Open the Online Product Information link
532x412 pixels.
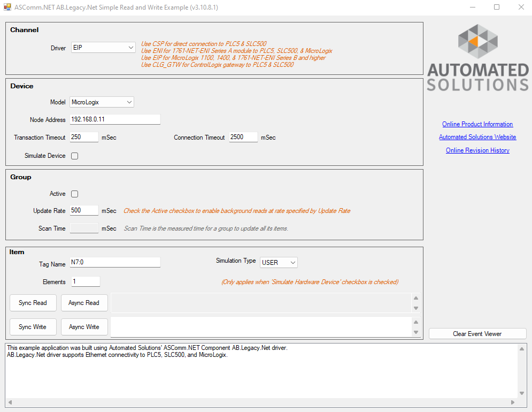pos(477,124)
